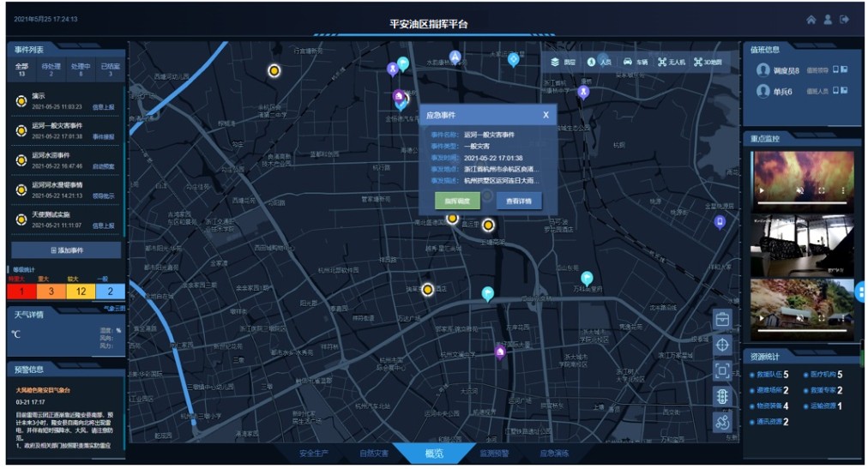Open the 运河一般灾害事件 list row

(x=65, y=130)
